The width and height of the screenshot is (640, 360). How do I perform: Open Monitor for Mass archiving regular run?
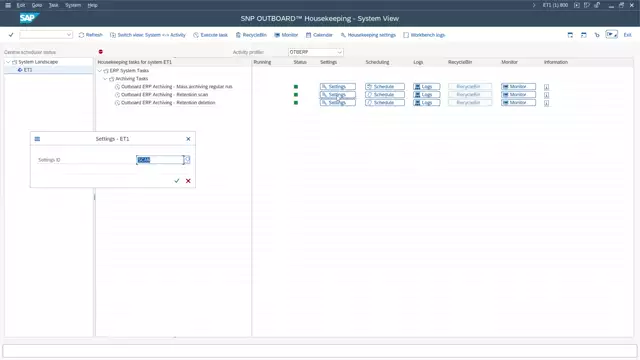tap(518, 87)
